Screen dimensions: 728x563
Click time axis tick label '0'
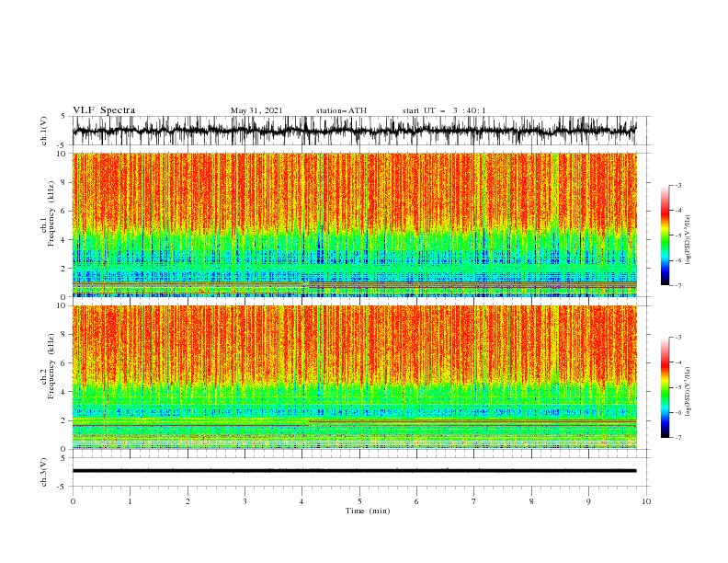[73, 501]
